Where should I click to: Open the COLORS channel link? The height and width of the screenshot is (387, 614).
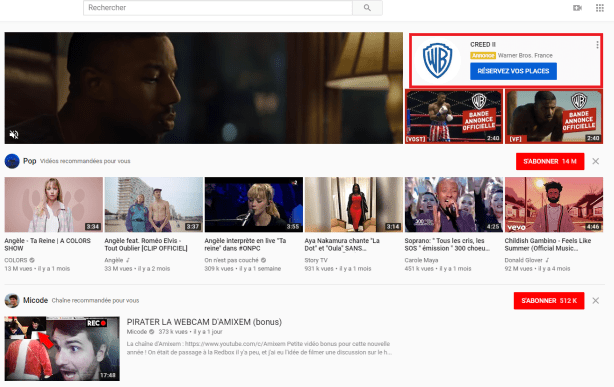click(x=16, y=260)
